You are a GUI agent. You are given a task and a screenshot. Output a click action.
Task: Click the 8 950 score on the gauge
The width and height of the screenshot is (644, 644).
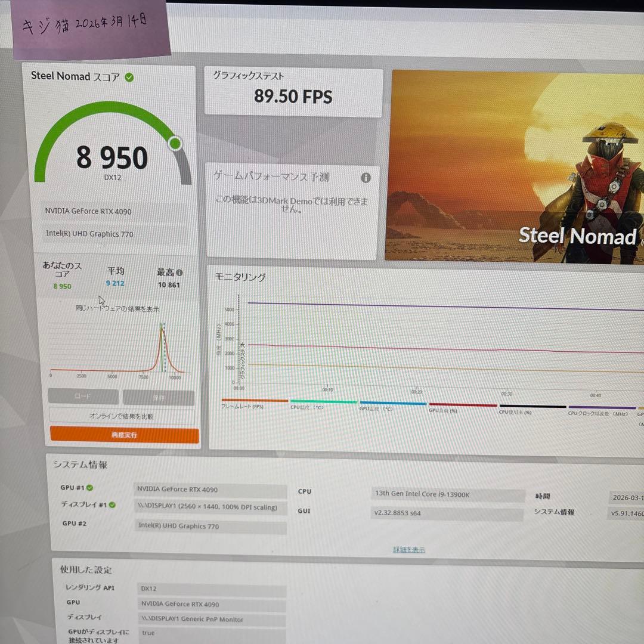(112, 157)
